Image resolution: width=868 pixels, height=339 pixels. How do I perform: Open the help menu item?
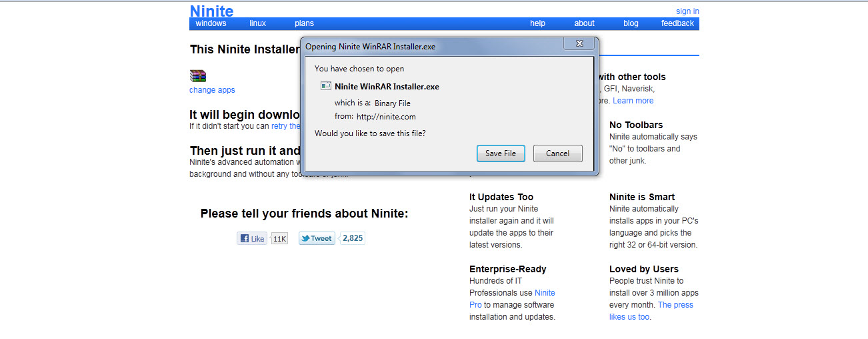point(537,23)
